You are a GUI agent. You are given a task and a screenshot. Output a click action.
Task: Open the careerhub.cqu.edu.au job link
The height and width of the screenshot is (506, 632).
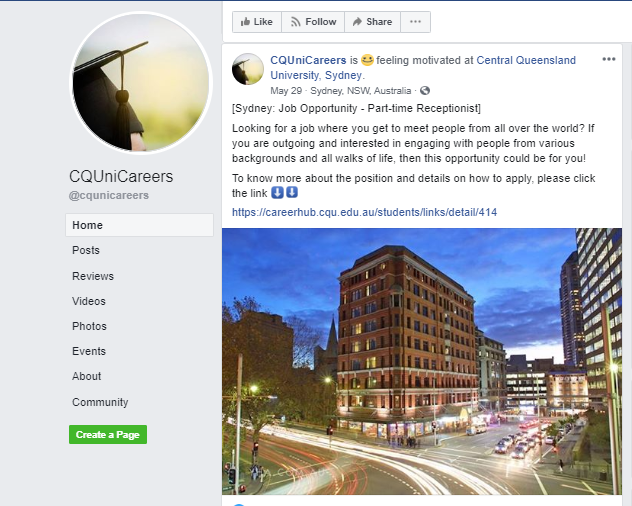[x=364, y=212]
